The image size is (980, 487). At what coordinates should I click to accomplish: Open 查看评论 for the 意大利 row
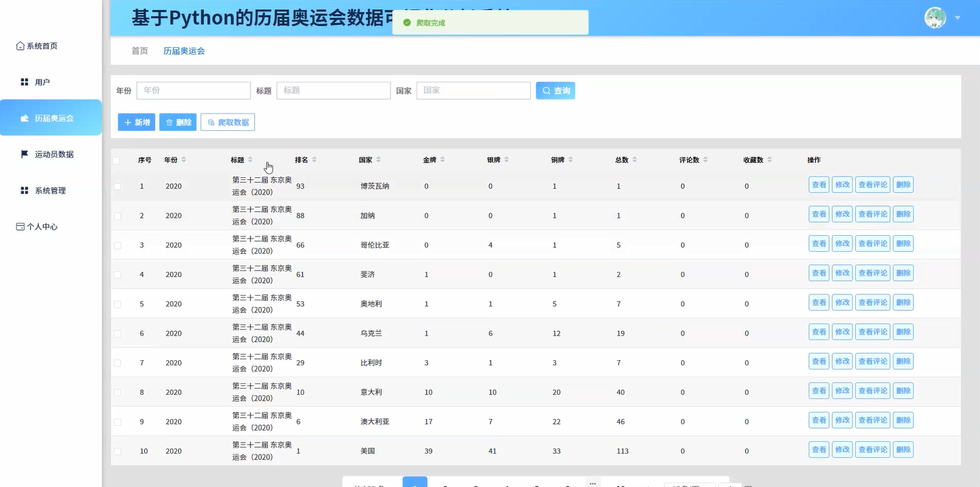[x=872, y=391]
